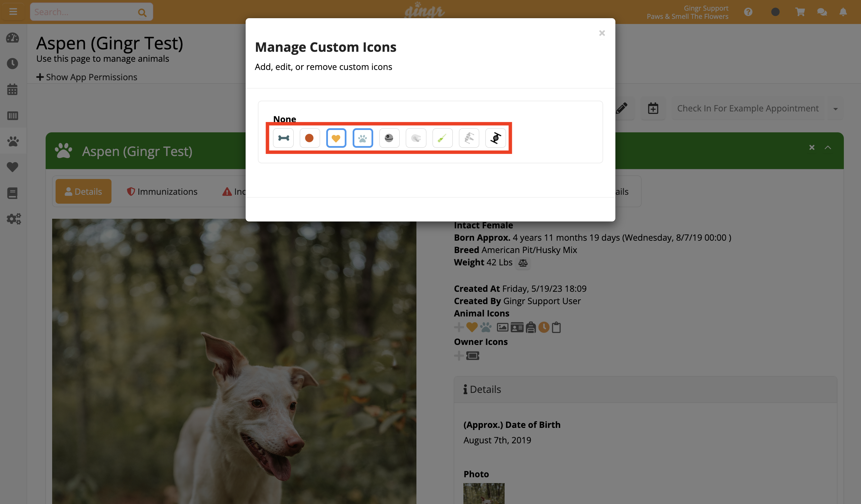This screenshot has height=504, width=861.
Task: Open the paw animals section in the sidebar
Action: coord(13,141)
